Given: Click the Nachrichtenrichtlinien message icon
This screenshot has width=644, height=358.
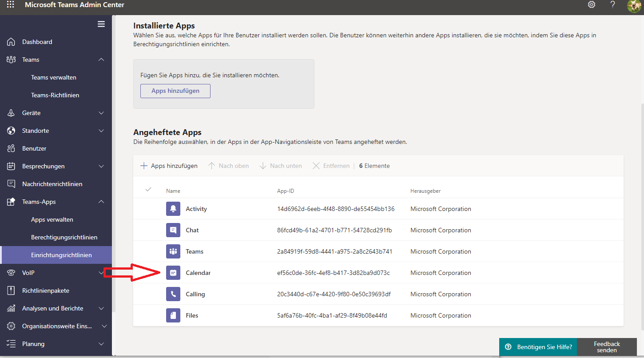Looking at the screenshot, I should pos(12,184).
